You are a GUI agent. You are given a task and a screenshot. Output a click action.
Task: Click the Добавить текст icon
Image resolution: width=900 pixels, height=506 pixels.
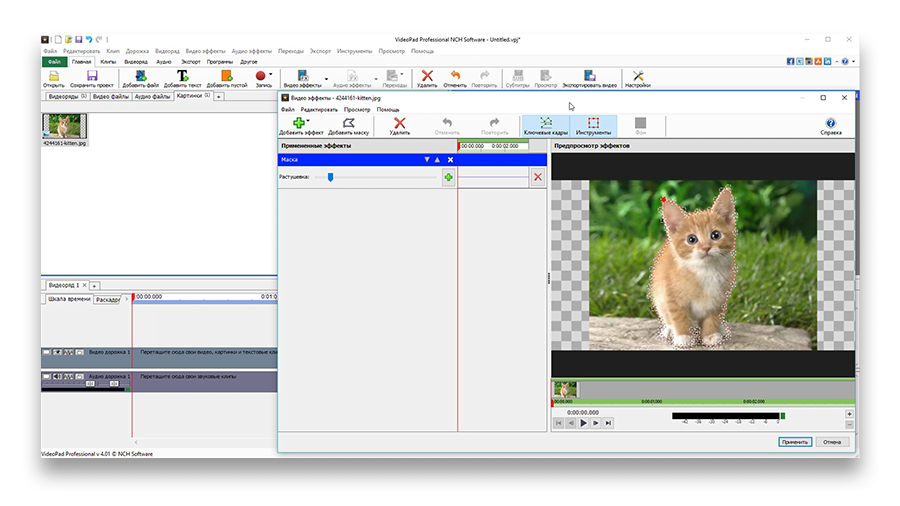point(182,76)
